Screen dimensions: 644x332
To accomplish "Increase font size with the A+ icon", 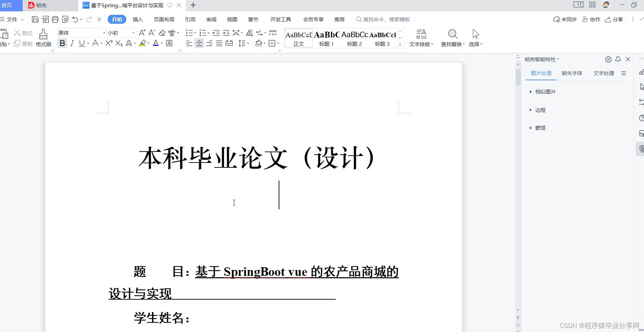I will 142,33.
